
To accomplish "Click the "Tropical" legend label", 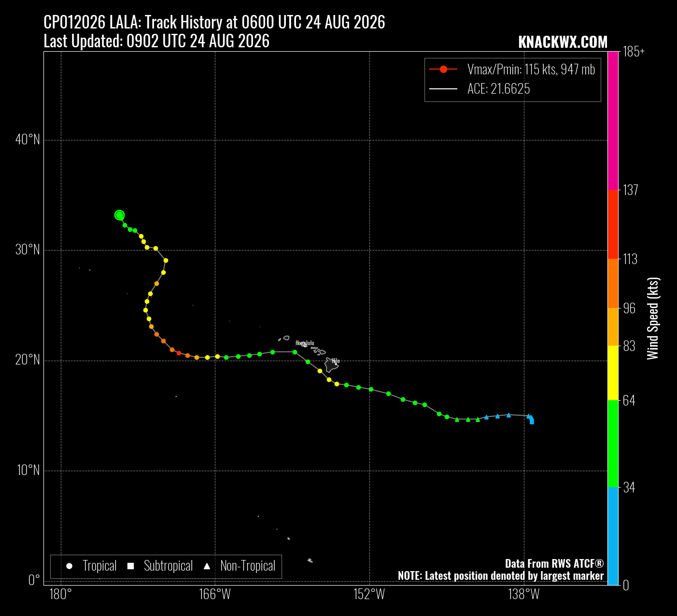I will (99, 566).
